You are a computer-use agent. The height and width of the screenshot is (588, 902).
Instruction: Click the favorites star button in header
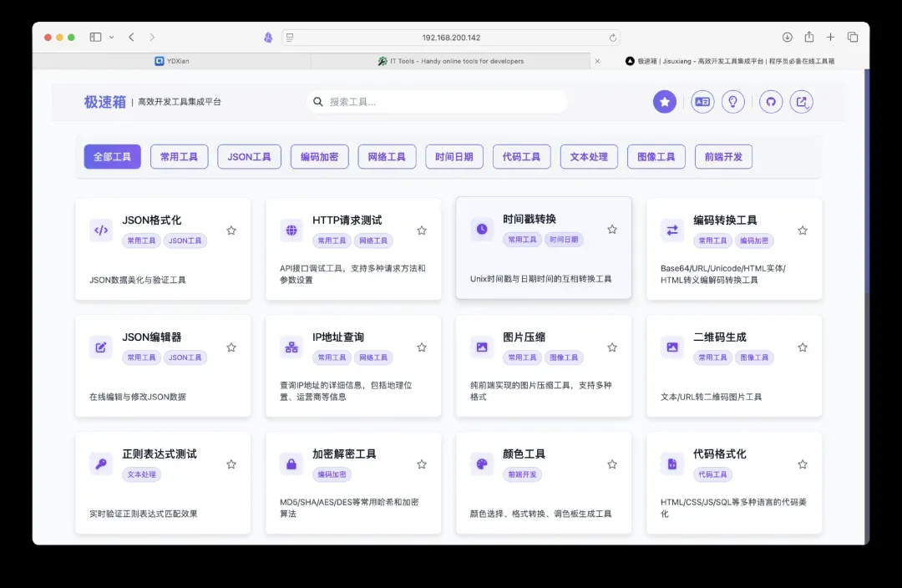tap(665, 102)
